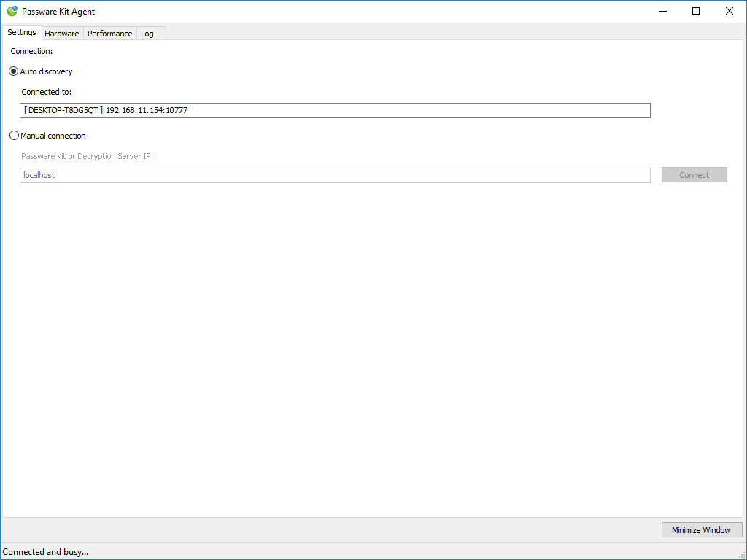This screenshot has height=560, width=747.
Task: Close the Passware Kit Agent window
Action: click(729, 11)
